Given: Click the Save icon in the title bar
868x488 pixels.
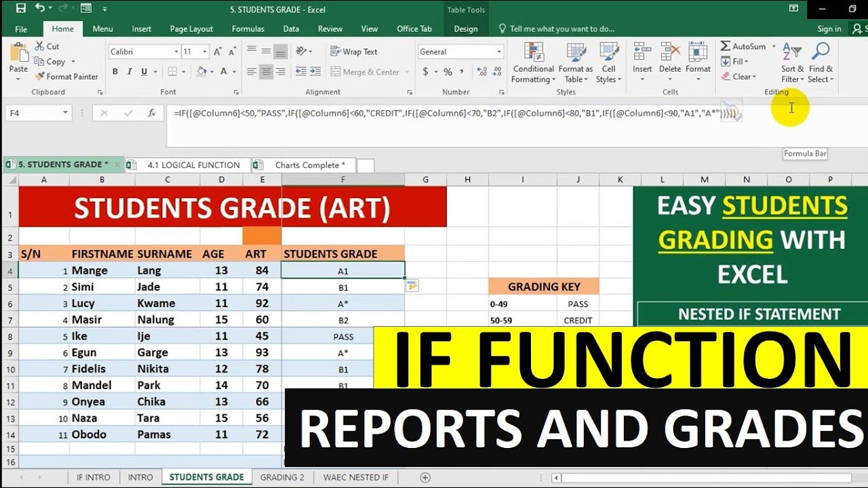Looking at the screenshot, I should pyautogui.click(x=20, y=9).
